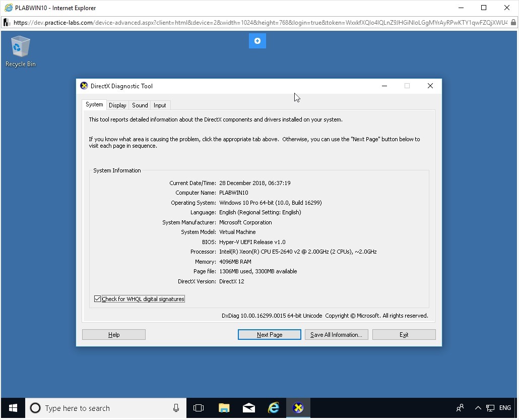Click the Cortana circle icon
Screen dimensions: 519x420
tap(35, 408)
